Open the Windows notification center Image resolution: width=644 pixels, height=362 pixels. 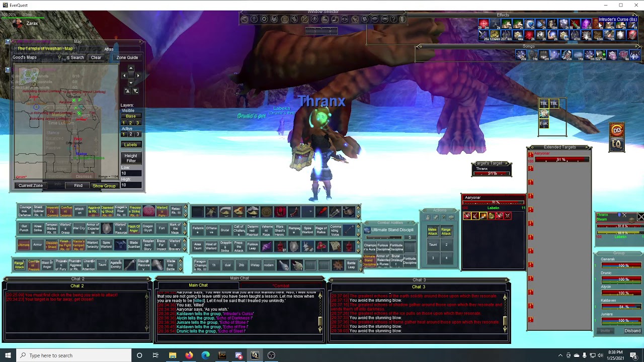tap(633, 355)
